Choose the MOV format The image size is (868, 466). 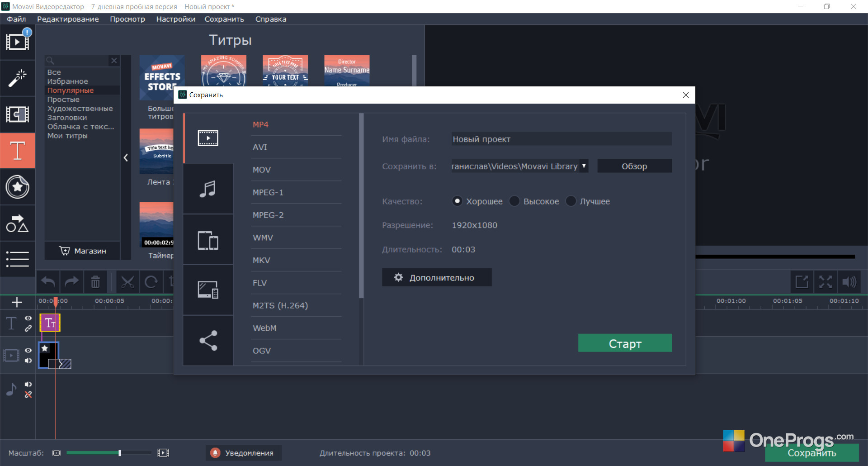[296, 170]
